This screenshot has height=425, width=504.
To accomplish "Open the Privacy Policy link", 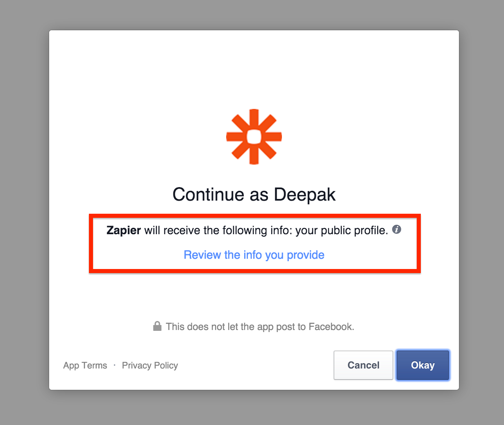I will pyautogui.click(x=150, y=365).
